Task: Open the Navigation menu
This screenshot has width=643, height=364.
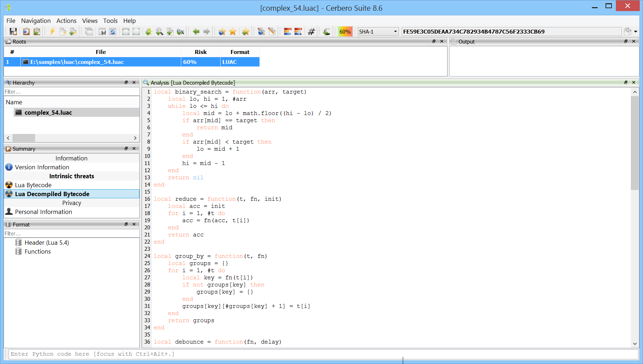Action: pos(36,21)
